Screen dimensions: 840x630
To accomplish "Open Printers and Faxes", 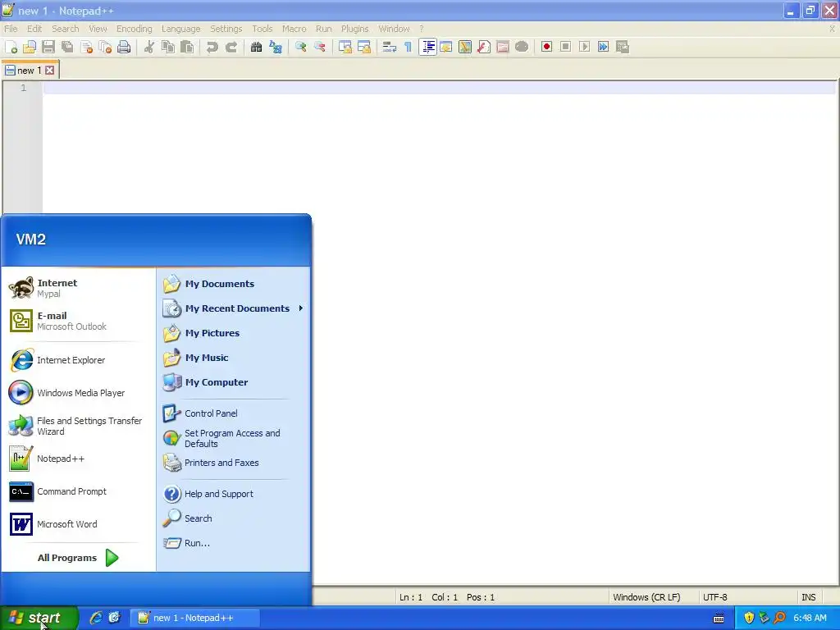I will coord(234,463).
